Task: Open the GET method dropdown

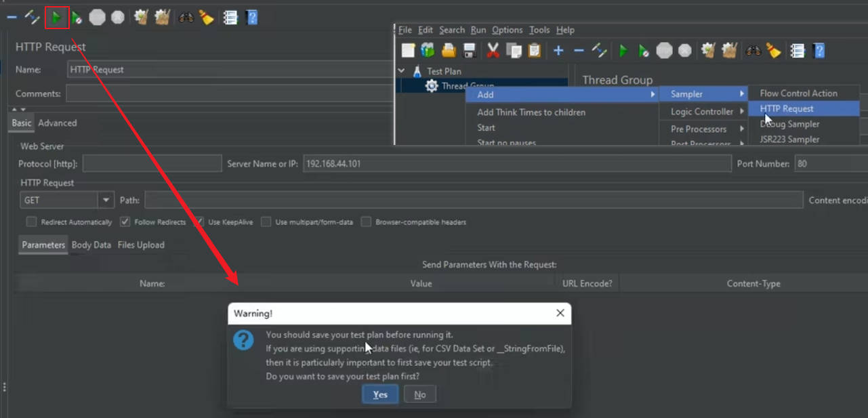Action: coord(106,200)
